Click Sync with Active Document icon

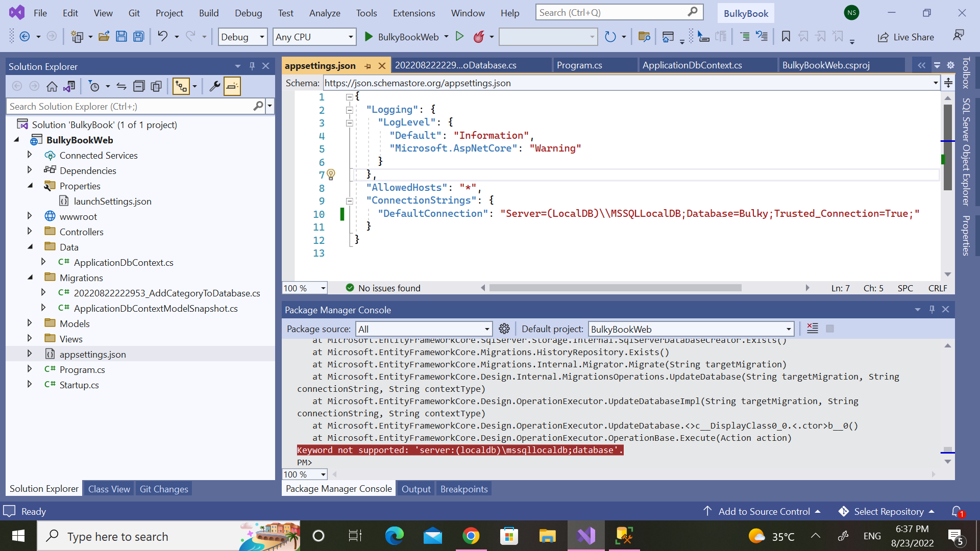pyautogui.click(x=121, y=86)
